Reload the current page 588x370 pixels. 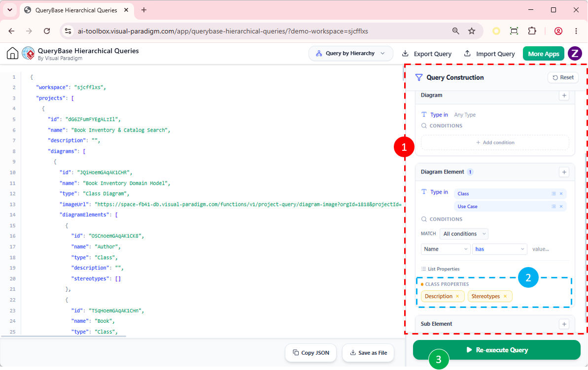click(47, 31)
